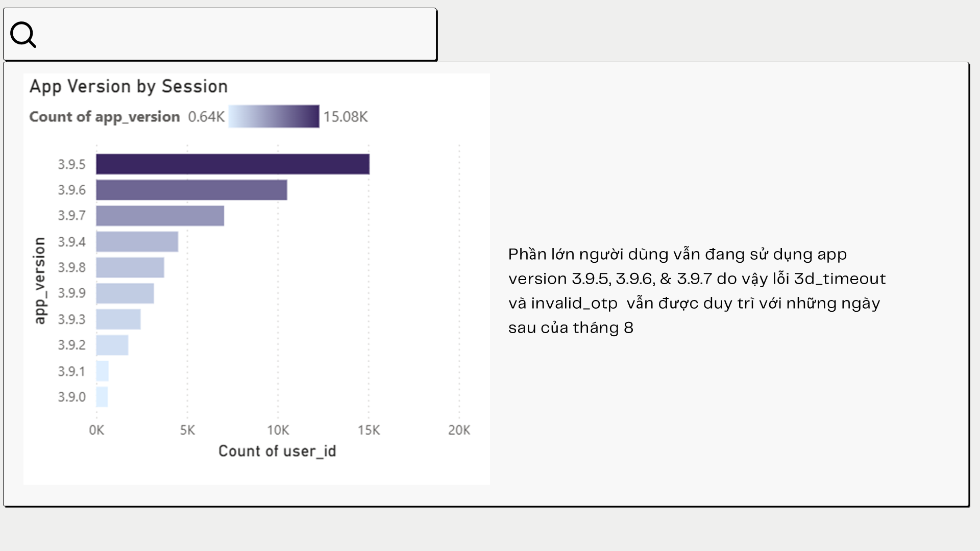The width and height of the screenshot is (980, 551).
Task: Click the 'app_version' vertical axis title
Action: click(39, 281)
